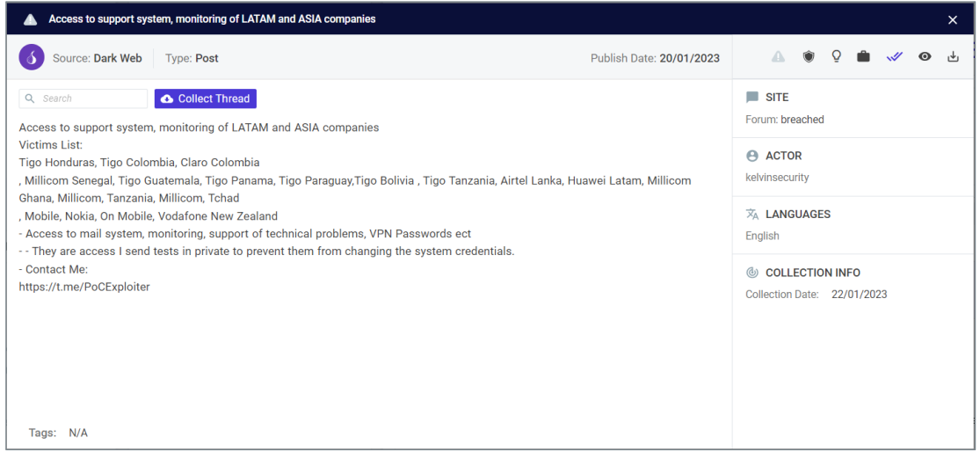980x452 pixels.
Task: Open the t.me/PoCExploiter contact link
Action: point(84,287)
